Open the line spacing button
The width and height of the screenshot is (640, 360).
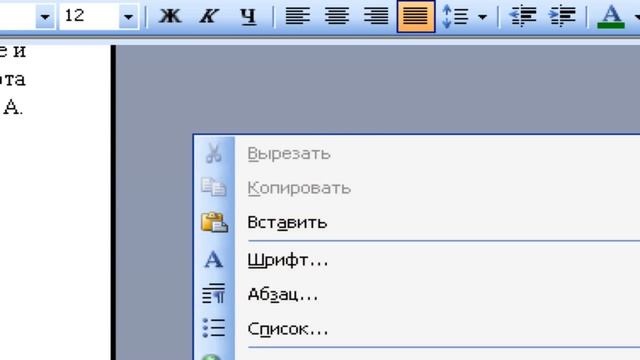point(456,16)
